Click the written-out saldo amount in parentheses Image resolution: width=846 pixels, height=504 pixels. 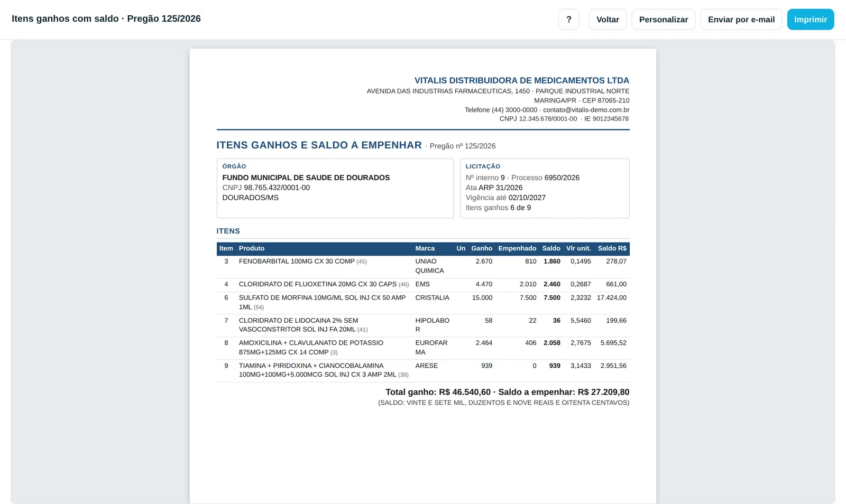[504, 403]
